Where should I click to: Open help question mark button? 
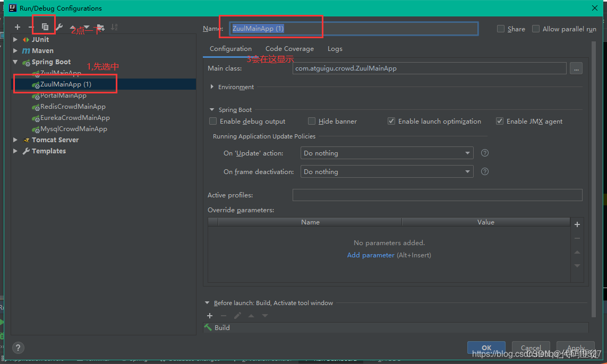coord(18,348)
